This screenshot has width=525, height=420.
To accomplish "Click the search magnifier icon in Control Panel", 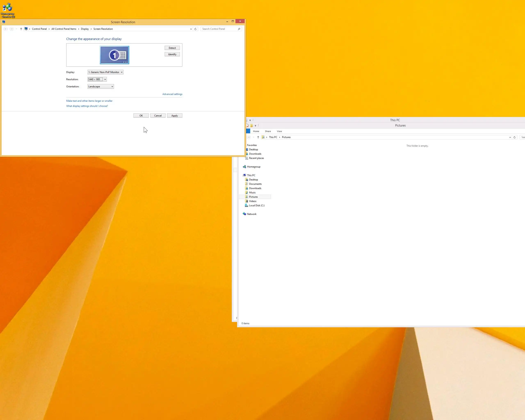I will click(x=239, y=29).
